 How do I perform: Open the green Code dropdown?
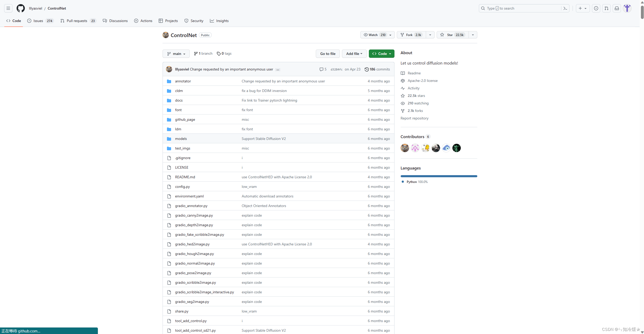pyautogui.click(x=382, y=54)
